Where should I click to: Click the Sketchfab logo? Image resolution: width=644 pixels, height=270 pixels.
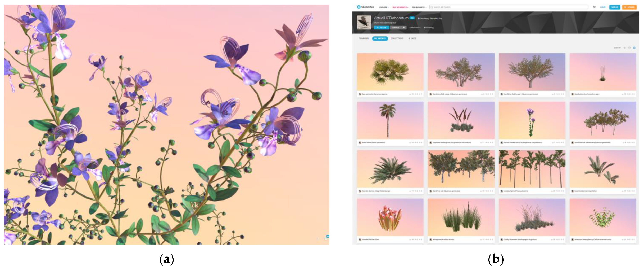click(x=365, y=7)
